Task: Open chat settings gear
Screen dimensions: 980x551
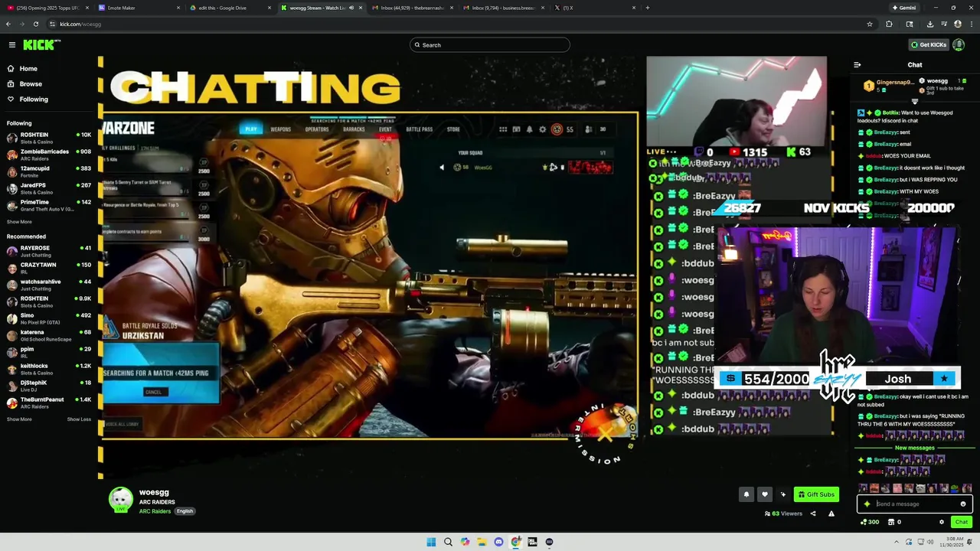Action: 942,522
